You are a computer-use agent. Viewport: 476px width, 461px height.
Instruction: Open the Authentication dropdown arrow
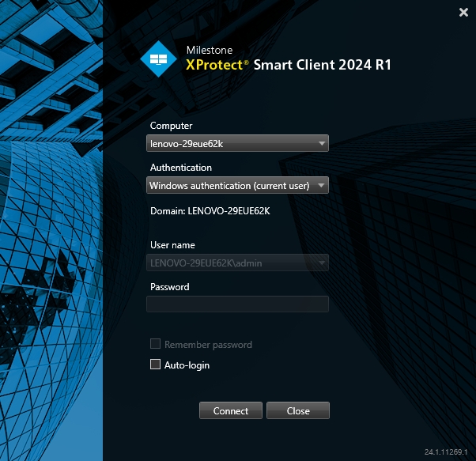[321, 186]
